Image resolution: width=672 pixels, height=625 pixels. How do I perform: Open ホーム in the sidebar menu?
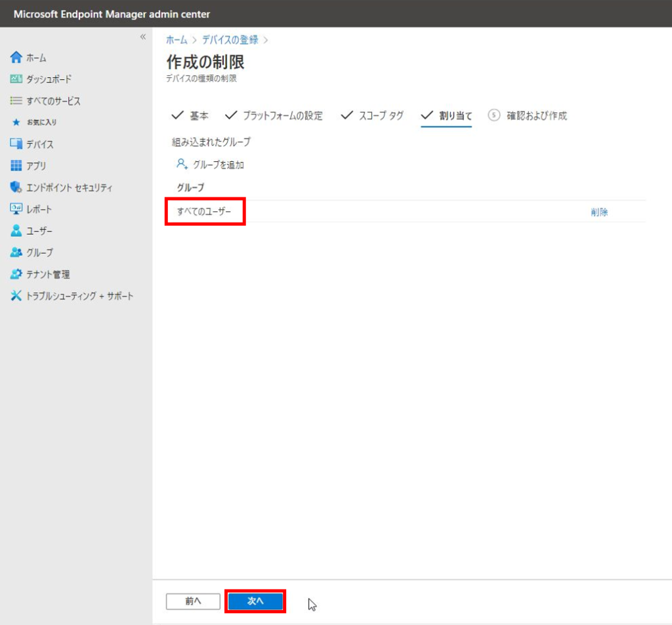pos(37,58)
